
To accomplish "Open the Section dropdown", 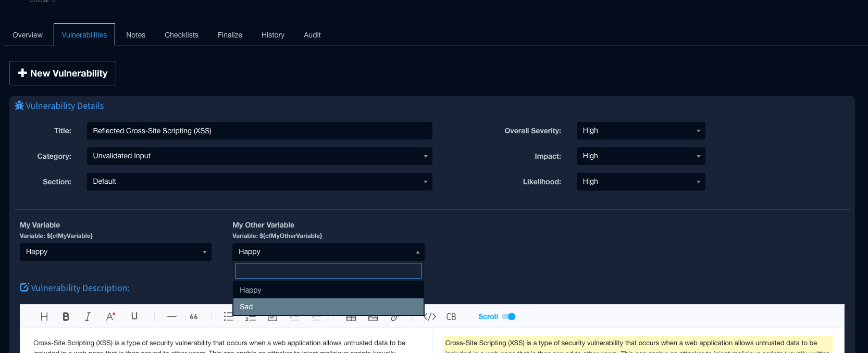I will pos(259,182).
